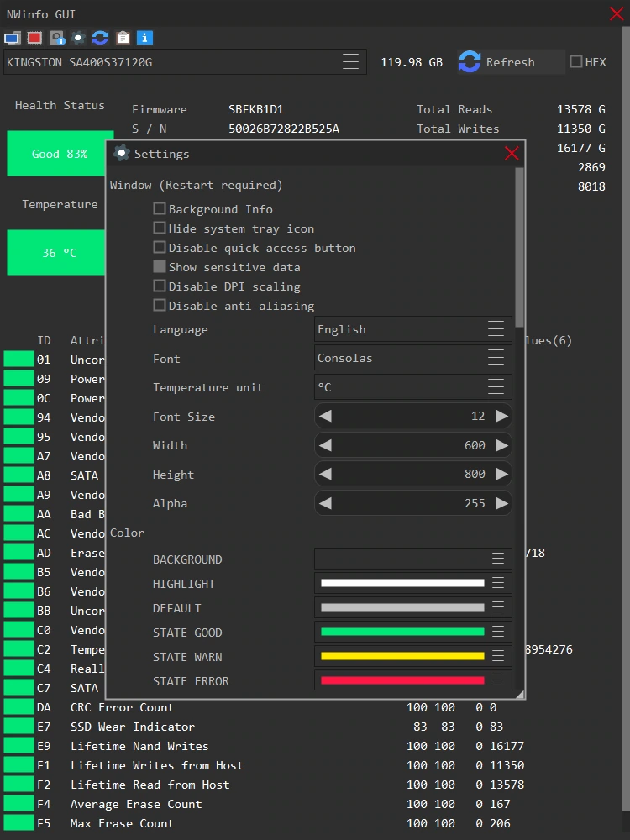Click the clipboard copy toolbar icon
This screenshot has height=840, width=630.
click(123, 38)
